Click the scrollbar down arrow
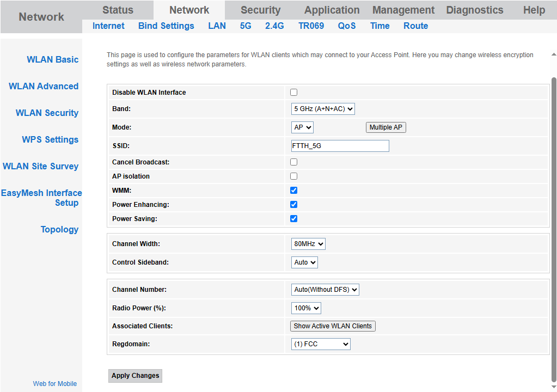This screenshot has width=557, height=392. pos(554,387)
